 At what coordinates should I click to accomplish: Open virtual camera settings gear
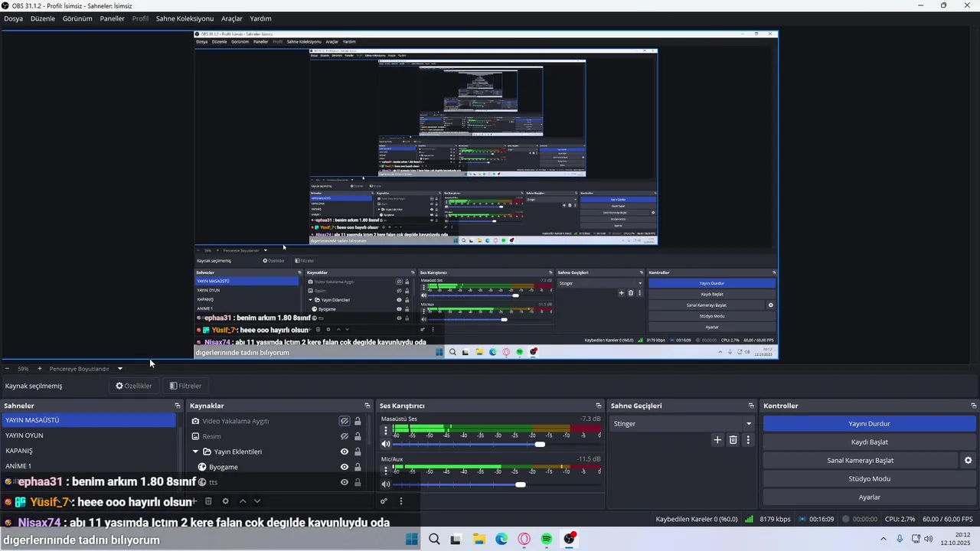(x=968, y=461)
